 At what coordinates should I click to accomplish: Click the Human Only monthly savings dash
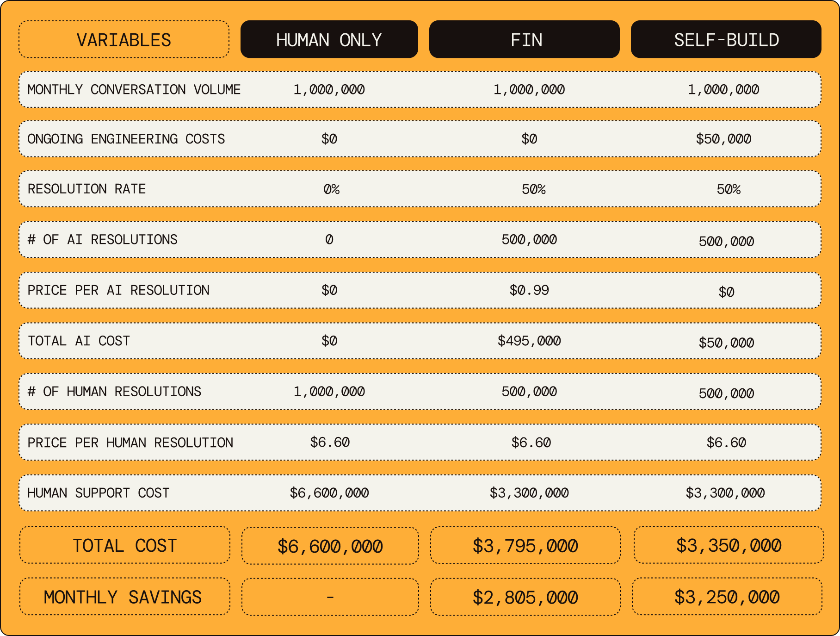330,597
